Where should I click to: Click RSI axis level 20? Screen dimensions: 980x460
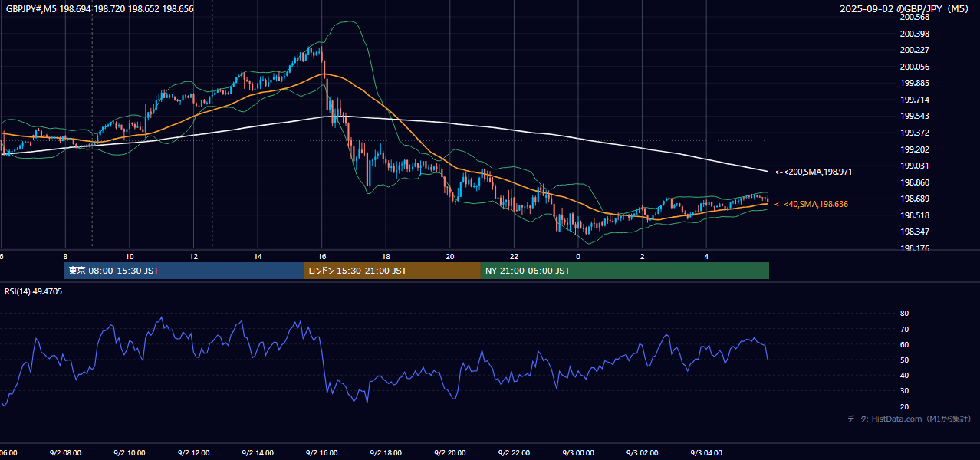904,406
